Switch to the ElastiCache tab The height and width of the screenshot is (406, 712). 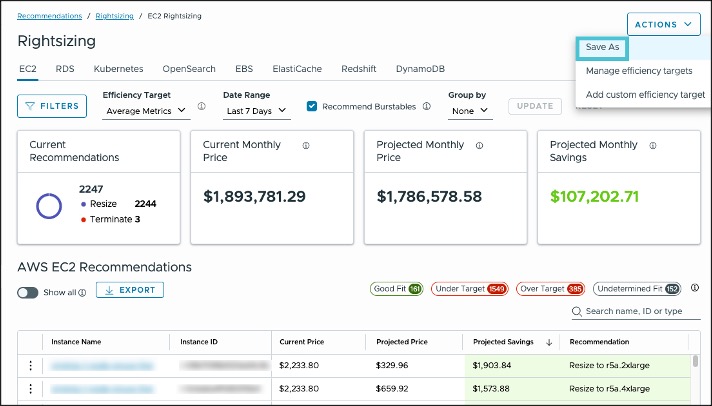(297, 69)
